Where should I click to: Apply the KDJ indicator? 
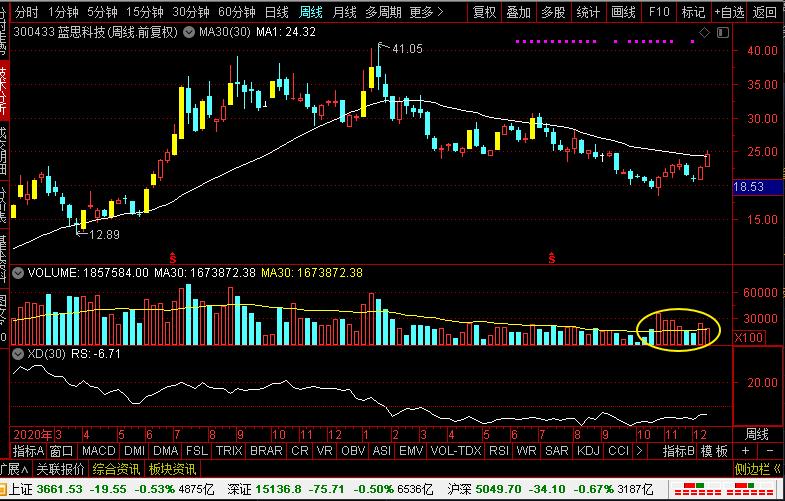(588, 451)
